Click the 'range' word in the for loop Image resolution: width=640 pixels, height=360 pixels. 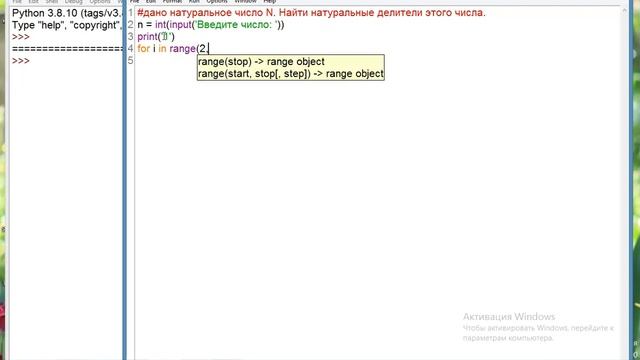click(182, 49)
